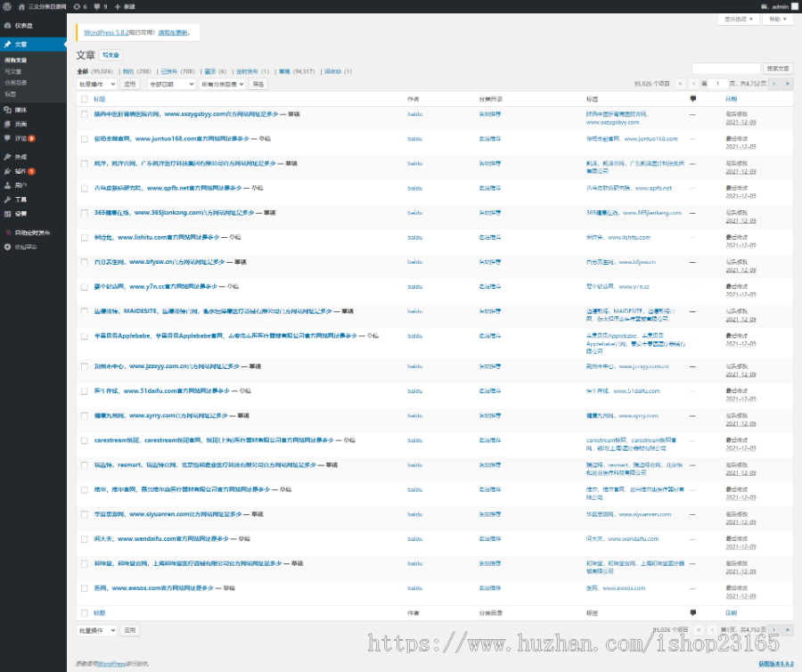Click the Posts pin icon in sidebar
The width and height of the screenshot is (802, 672).
tap(7, 45)
